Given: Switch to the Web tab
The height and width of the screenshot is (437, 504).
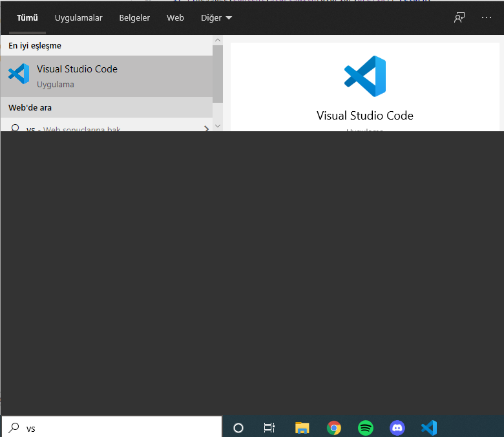Looking at the screenshot, I should [175, 18].
